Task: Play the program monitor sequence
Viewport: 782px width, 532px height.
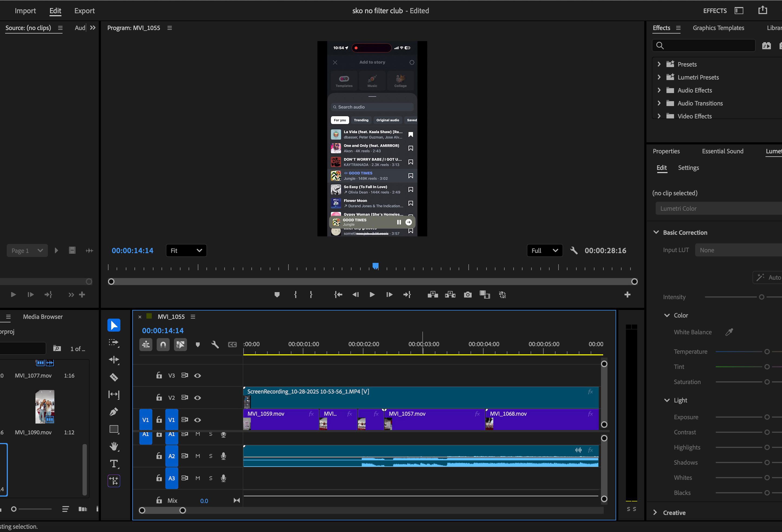Action: coord(372,295)
